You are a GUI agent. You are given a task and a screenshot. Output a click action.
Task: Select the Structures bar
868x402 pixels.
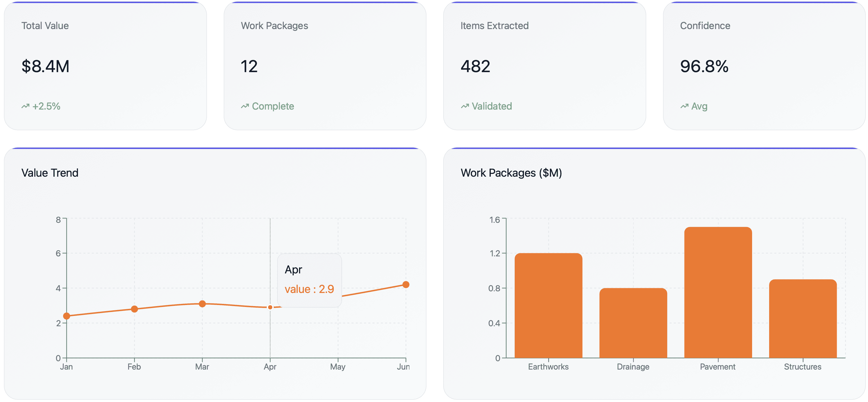pyautogui.click(x=803, y=318)
